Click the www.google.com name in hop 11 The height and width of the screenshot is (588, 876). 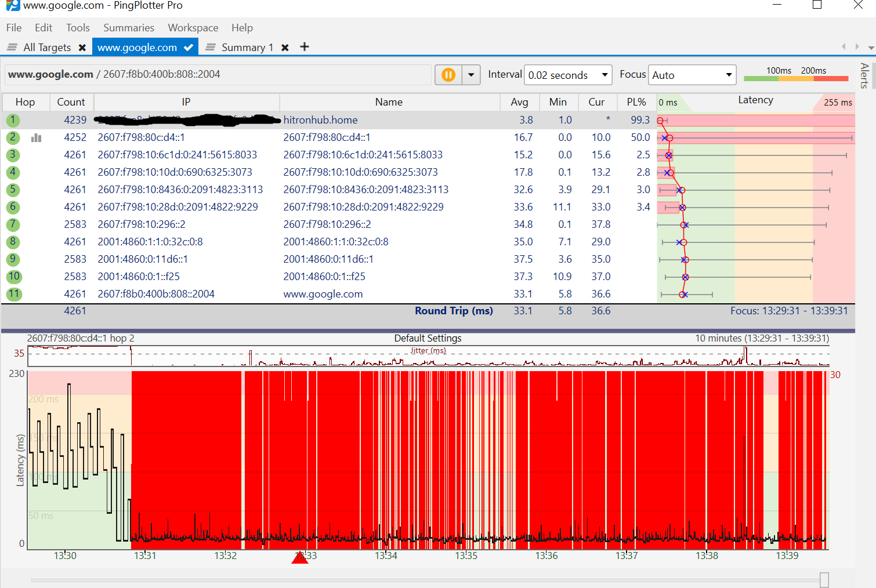(x=323, y=294)
